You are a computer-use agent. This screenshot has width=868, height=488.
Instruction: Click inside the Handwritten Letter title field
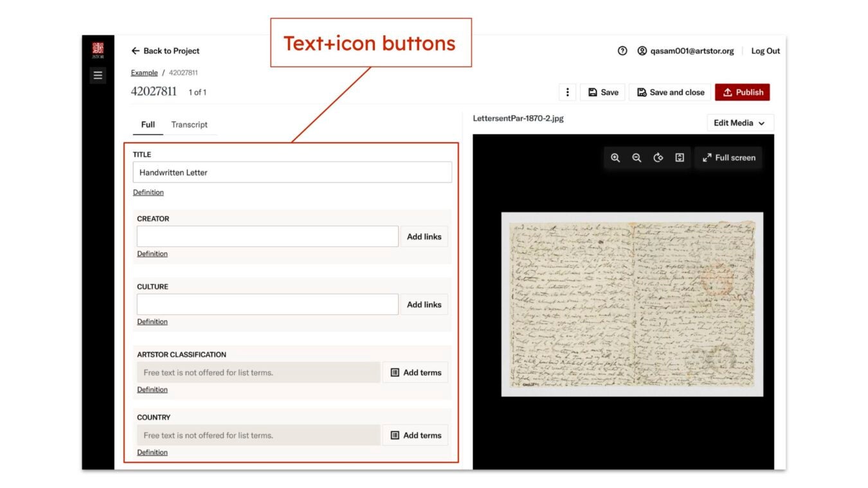[292, 172]
